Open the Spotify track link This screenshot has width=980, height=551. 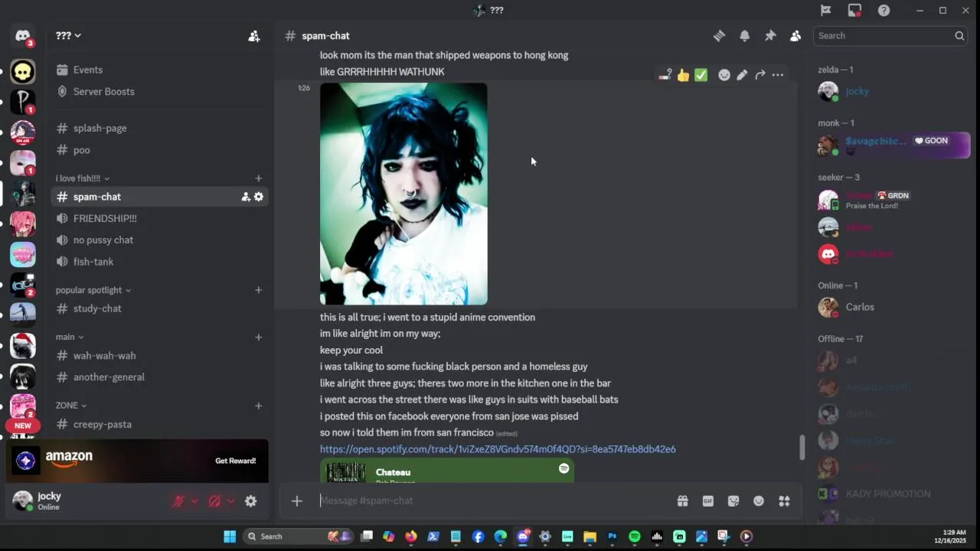point(498,449)
